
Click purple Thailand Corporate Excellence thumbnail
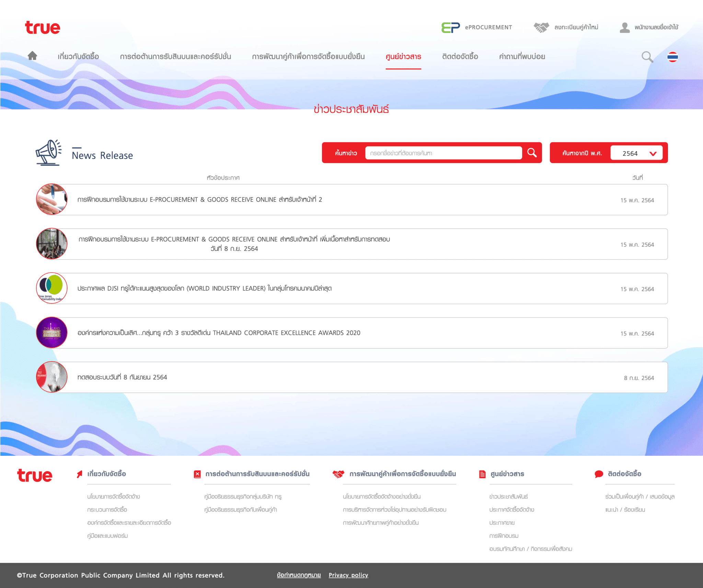tap(52, 333)
